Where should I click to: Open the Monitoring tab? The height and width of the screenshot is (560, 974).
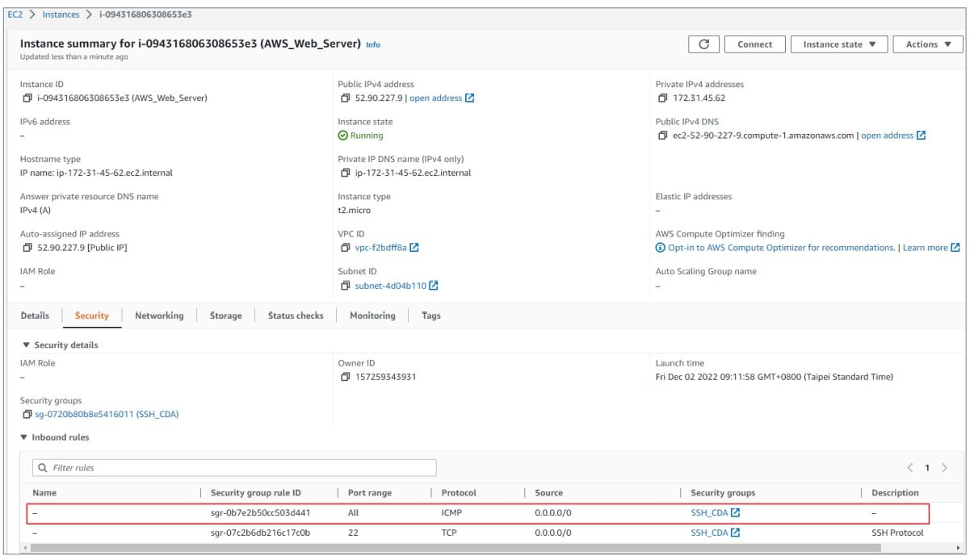372,316
